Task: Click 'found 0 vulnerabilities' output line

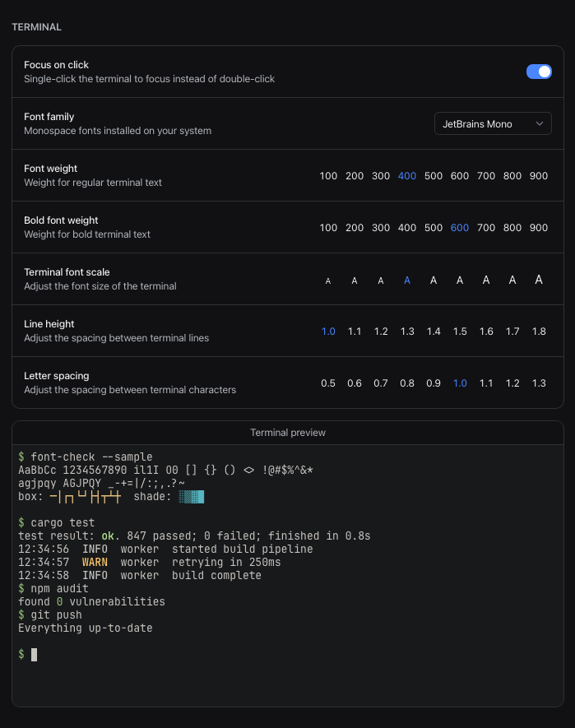Action: (x=91, y=601)
